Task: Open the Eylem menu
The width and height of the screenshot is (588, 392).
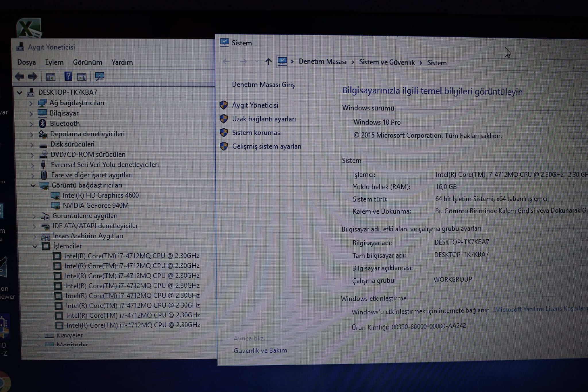Action: 54,62
